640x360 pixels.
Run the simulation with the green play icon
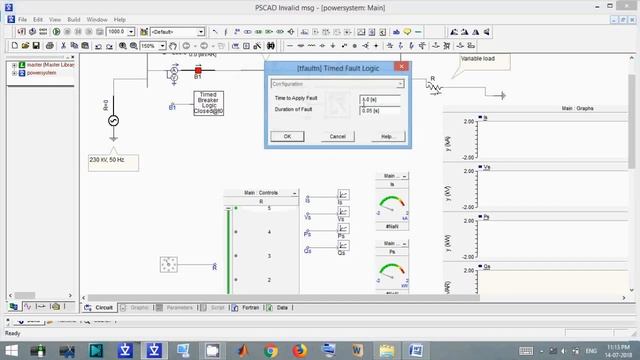[x=56, y=32]
